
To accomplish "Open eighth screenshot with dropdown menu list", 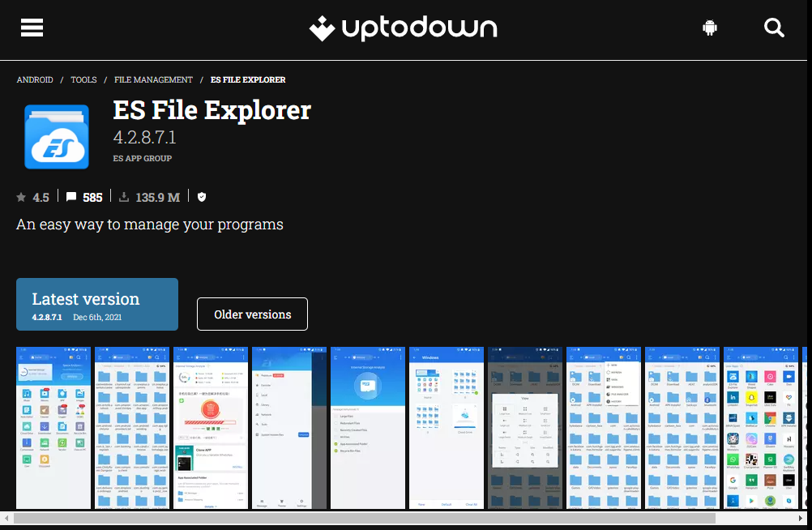I will coord(604,428).
